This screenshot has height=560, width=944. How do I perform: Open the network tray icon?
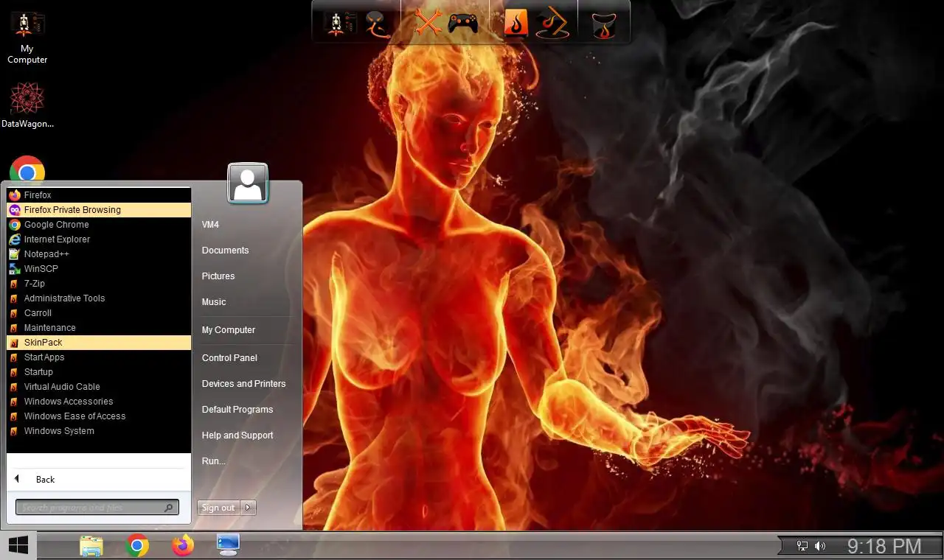[x=802, y=546]
